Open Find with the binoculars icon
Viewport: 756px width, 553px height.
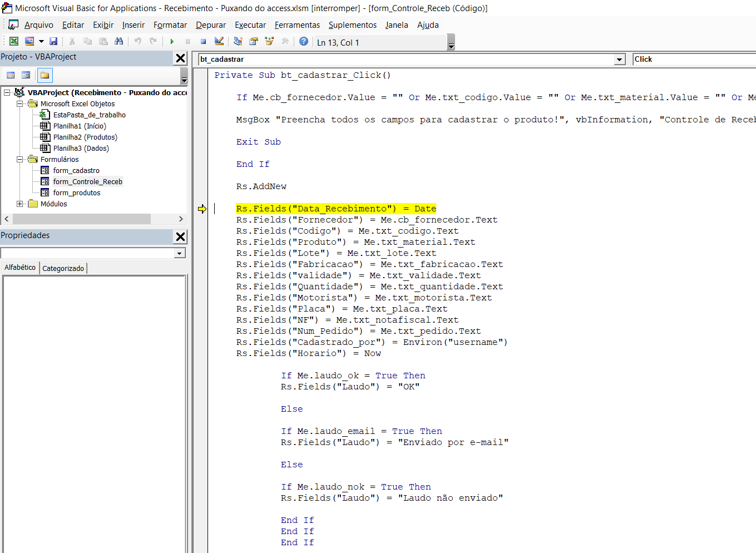(x=118, y=42)
